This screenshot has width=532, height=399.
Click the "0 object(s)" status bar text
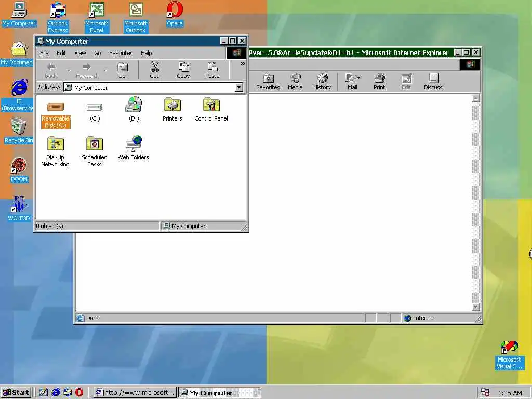click(x=49, y=226)
